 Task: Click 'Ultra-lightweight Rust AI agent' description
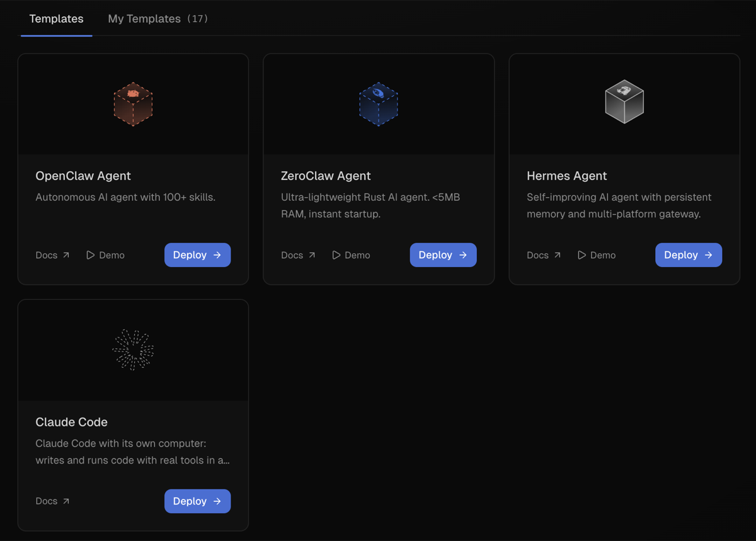(370, 205)
